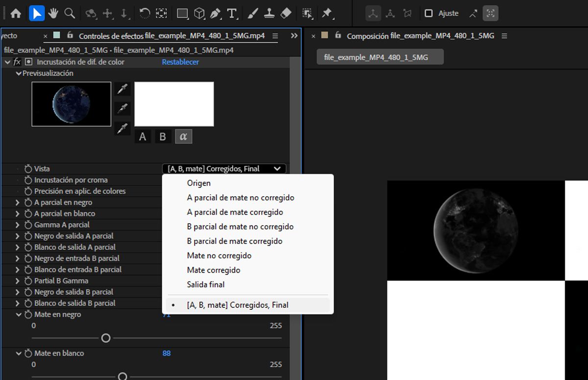Select the Zoom magnifier tool
The height and width of the screenshot is (380, 588).
coord(70,13)
